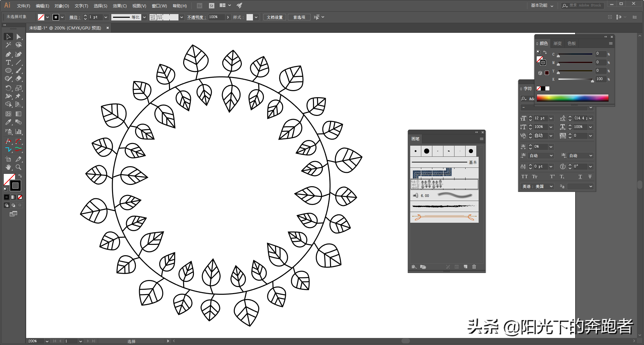Open the Brushes panel options menu
644x345 pixels.
[482, 139]
